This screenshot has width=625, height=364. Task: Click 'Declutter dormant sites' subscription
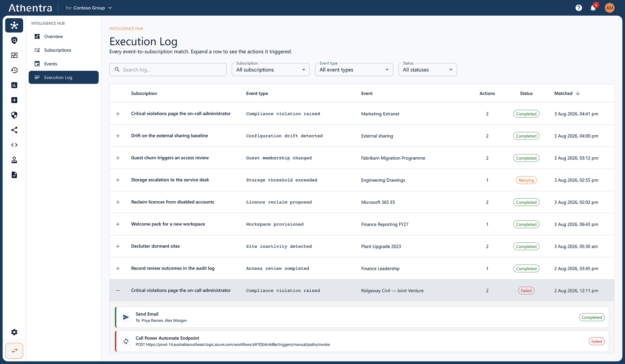pyautogui.click(x=155, y=246)
